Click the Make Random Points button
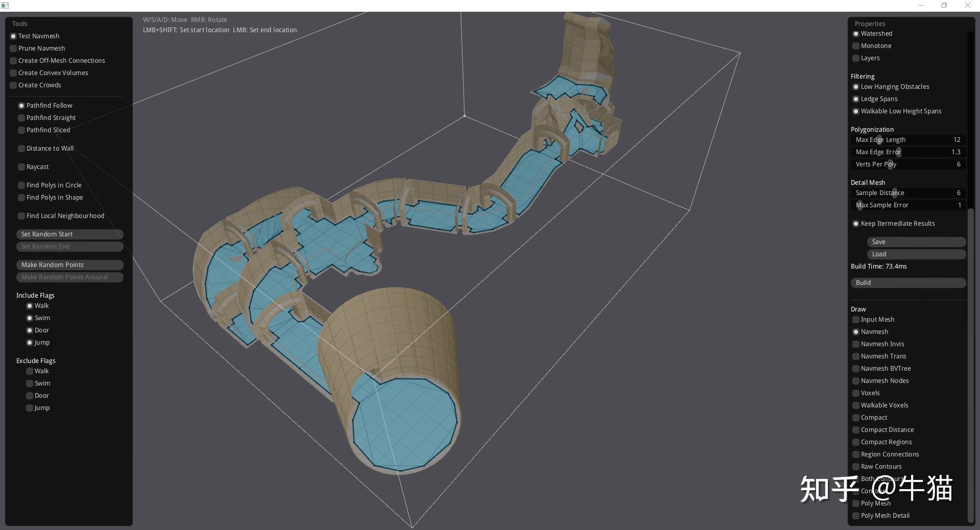This screenshot has width=980, height=530. [x=70, y=265]
